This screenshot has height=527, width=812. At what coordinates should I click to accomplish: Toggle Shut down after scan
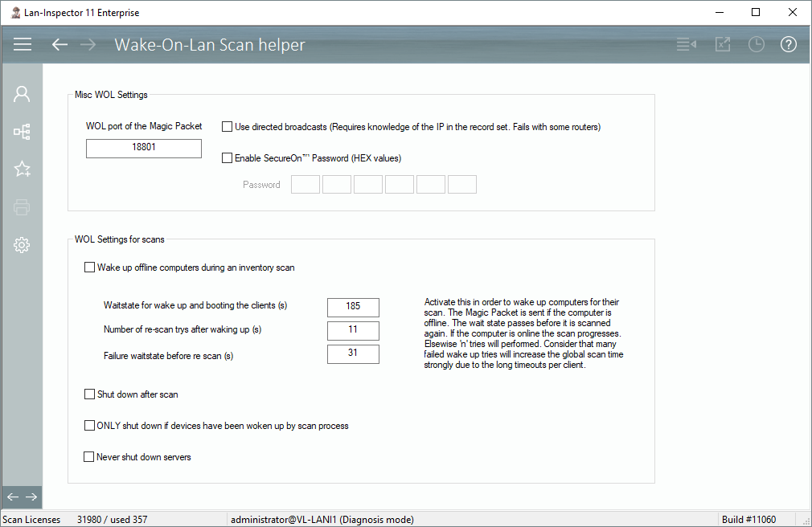pyautogui.click(x=89, y=394)
